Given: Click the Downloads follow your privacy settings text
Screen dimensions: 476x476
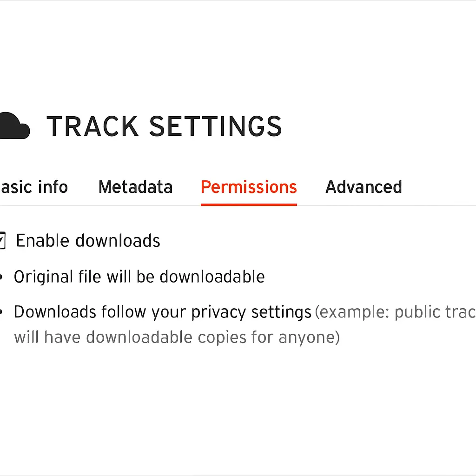Looking at the screenshot, I should pos(162,311).
